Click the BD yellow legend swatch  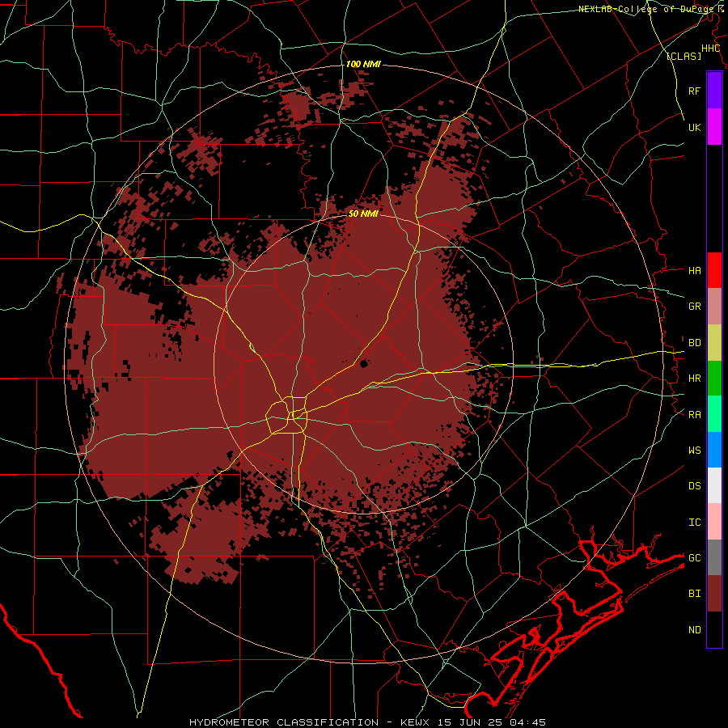click(714, 343)
